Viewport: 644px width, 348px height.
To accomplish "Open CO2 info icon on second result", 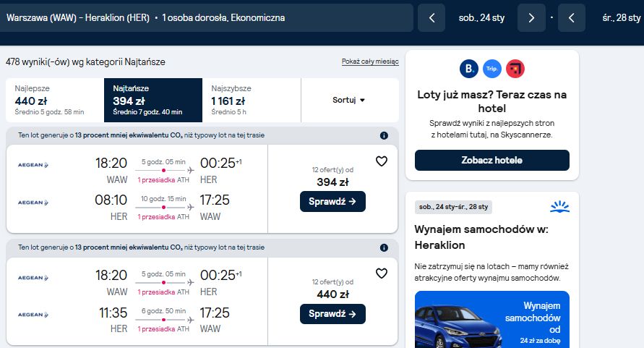I will point(384,247).
